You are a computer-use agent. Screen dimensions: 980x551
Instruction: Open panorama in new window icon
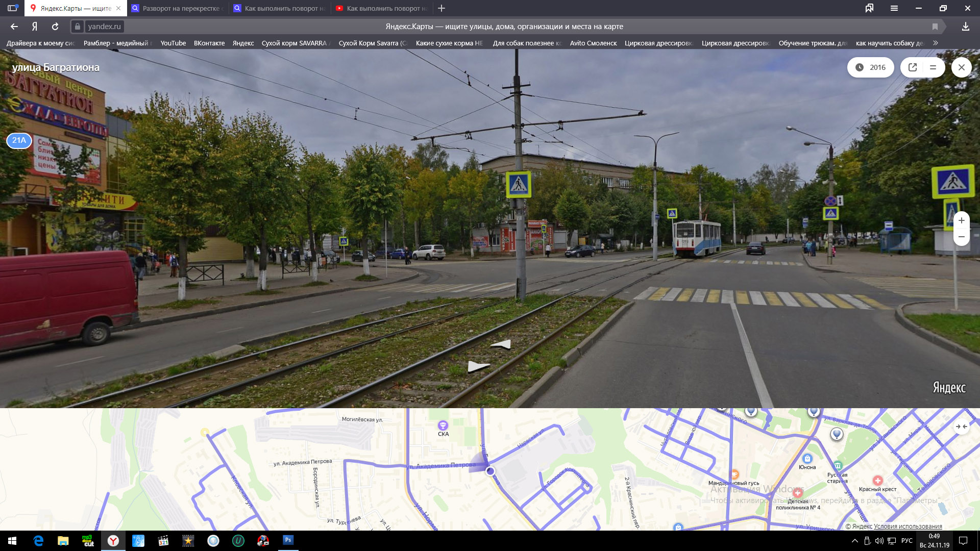[913, 67]
